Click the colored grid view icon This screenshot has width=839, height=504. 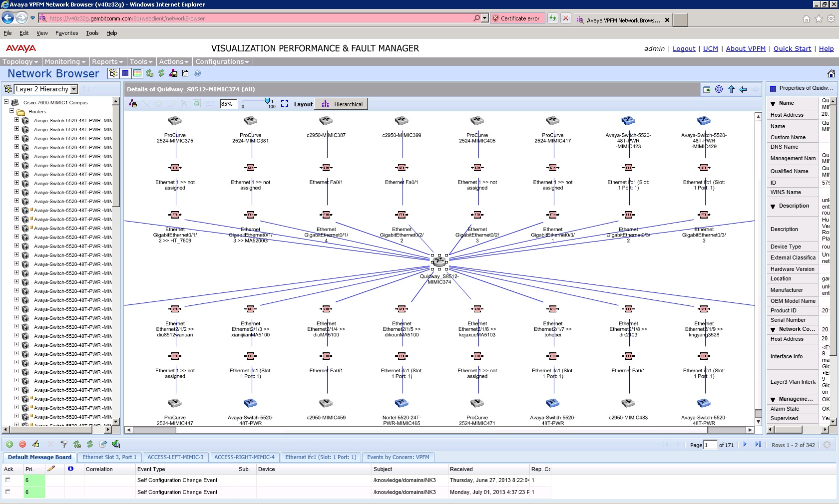point(137,73)
